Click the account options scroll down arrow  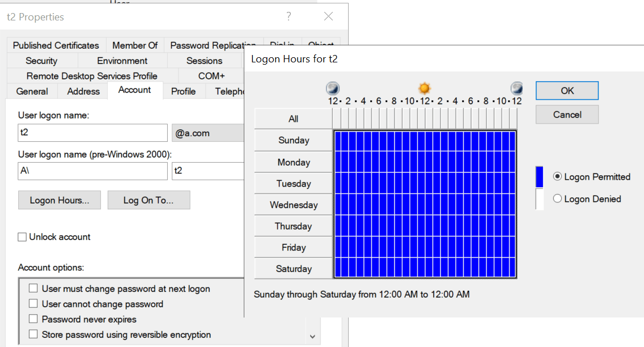(312, 336)
